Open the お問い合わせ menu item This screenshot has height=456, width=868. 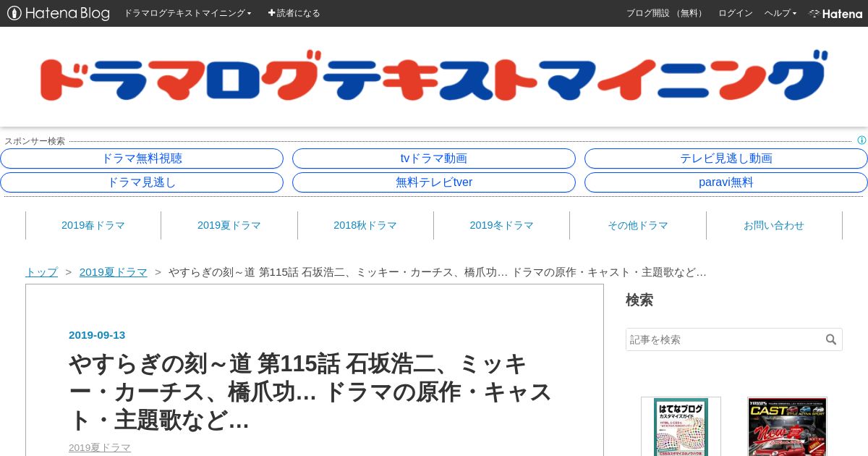(774, 225)
